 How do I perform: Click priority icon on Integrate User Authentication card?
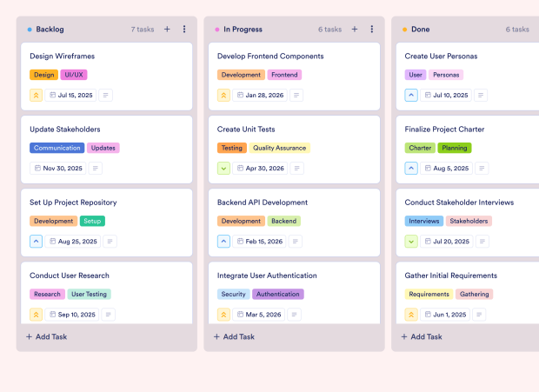pyautogui.click(x=224, y=315)
